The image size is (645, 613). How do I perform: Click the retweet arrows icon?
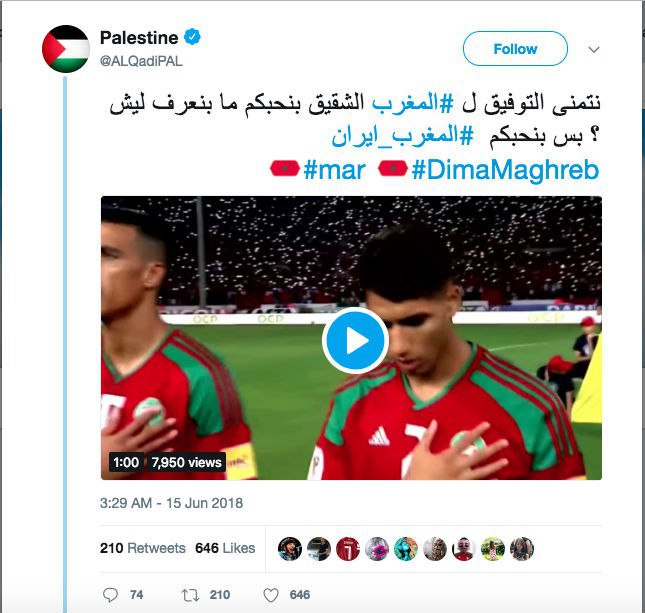pos(190,595)
